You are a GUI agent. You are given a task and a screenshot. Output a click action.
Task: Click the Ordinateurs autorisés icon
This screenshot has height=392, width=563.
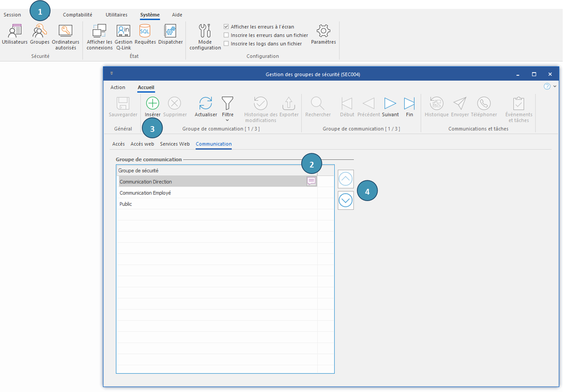coord(65,31)
